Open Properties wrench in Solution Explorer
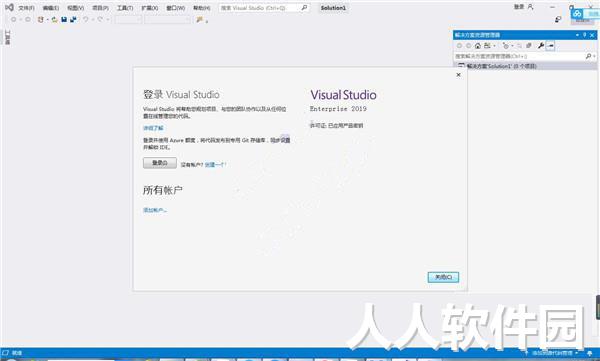This screenshot has height=361, width=600. click(541, 46)
